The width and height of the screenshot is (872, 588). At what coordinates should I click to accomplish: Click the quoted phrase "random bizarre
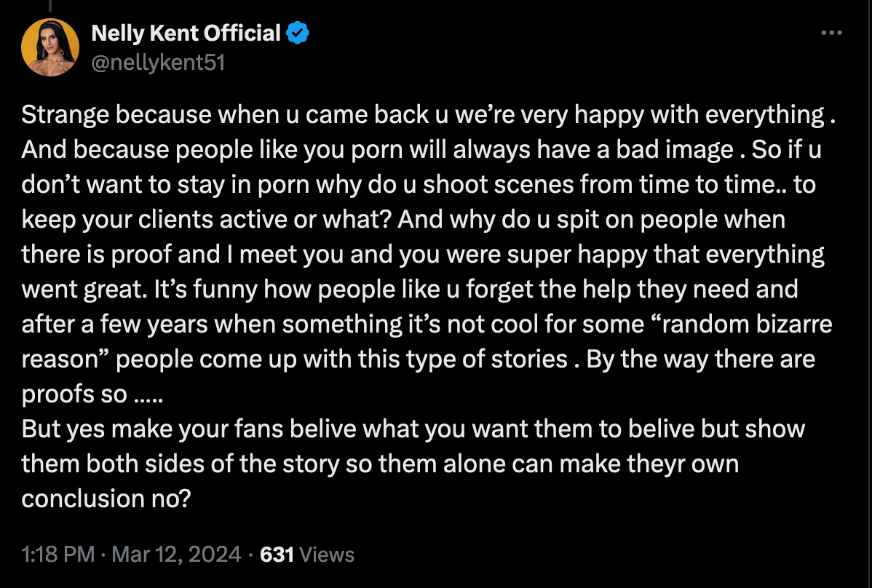(x=734, y=324)
